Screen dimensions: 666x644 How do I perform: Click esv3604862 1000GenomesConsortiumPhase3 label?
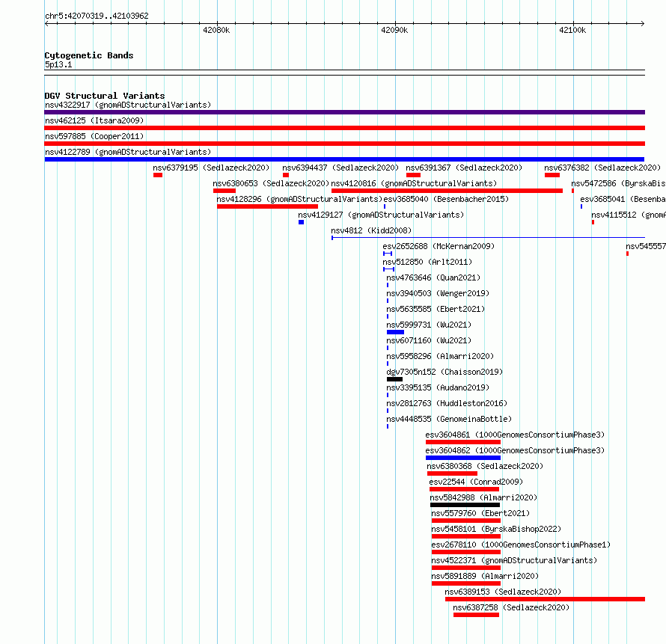515,450
